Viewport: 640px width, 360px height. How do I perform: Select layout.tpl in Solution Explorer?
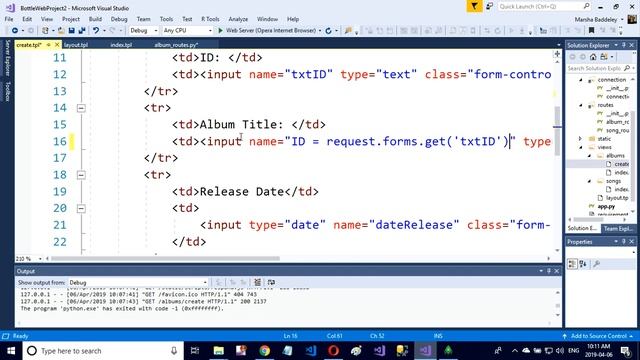click(x=616, y=198)
